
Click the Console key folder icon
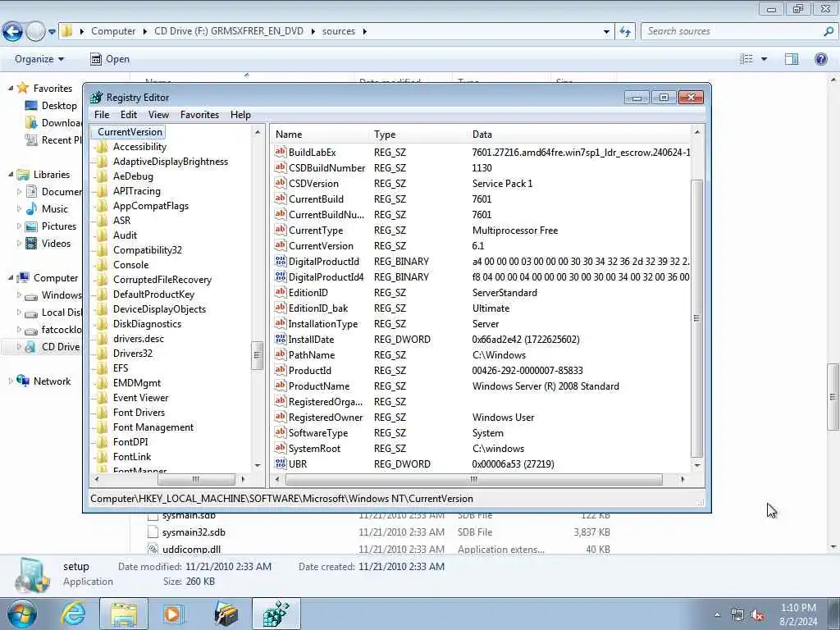click(x=101, y=265)
